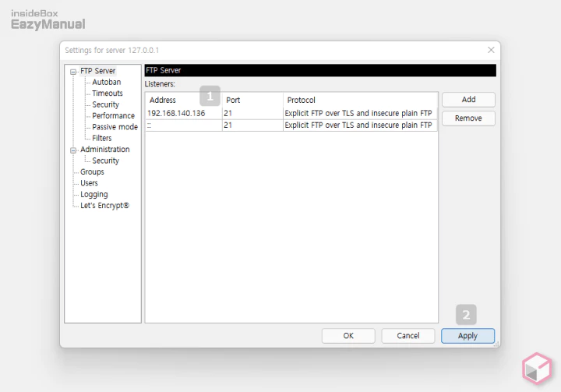561x392 pixels.
Task: Open the Passive mode settings
Action: click(x=115, y=127)
